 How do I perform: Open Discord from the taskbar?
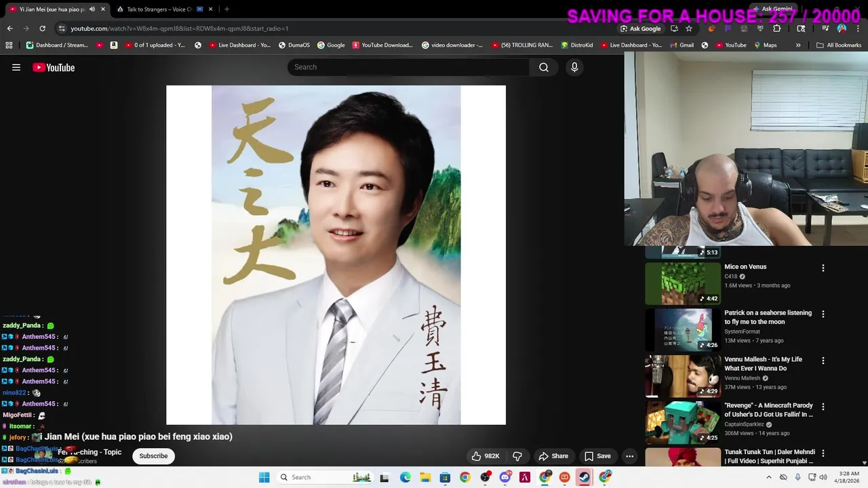point(505,477)
